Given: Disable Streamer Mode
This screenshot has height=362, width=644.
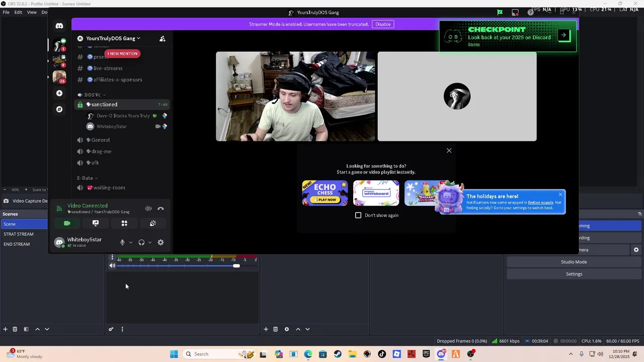Looking at the screenshot, I should pyautogui.click(x=383, y=24).
